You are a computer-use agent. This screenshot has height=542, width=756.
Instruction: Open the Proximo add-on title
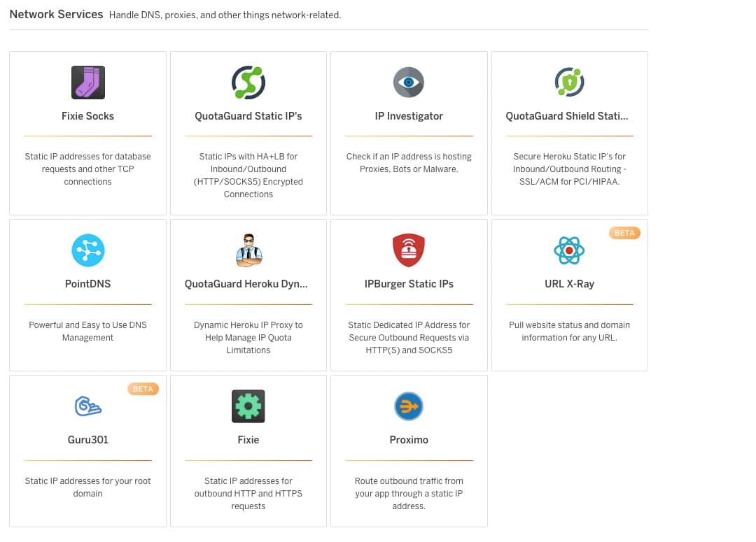pyautogui.click(x=409, y=440)
